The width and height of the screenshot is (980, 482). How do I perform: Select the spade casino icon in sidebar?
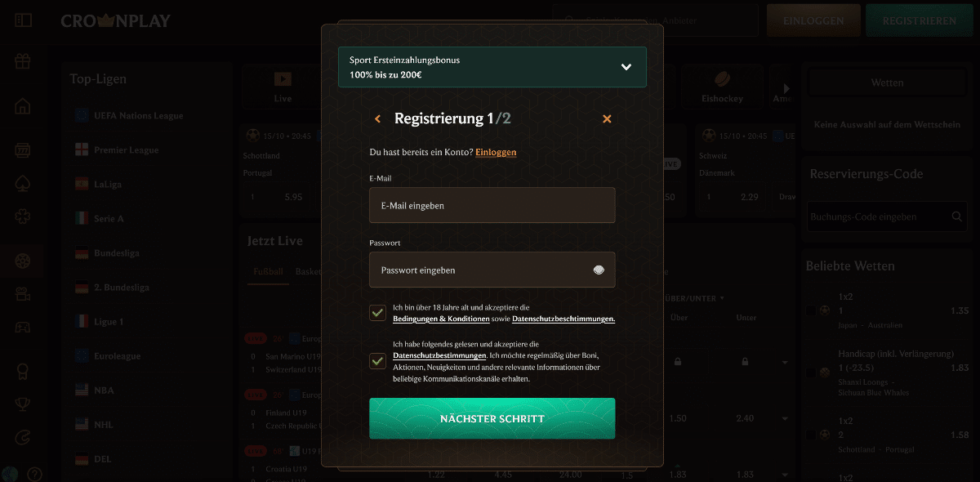point(22,182)
